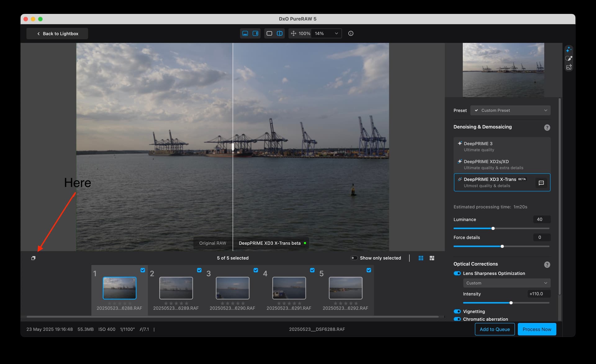
Task: Go Back to Lightbox
Action: point(57,33)
